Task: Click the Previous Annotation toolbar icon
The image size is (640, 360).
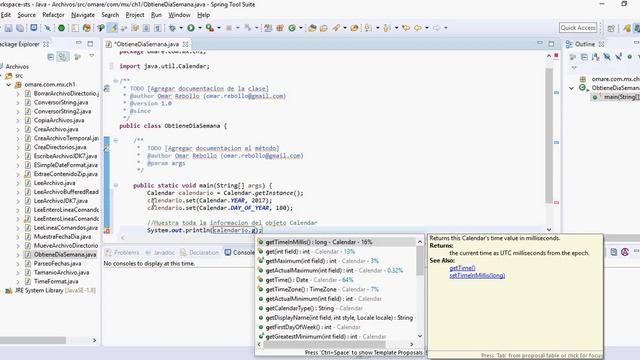Action: coord(387,28)
